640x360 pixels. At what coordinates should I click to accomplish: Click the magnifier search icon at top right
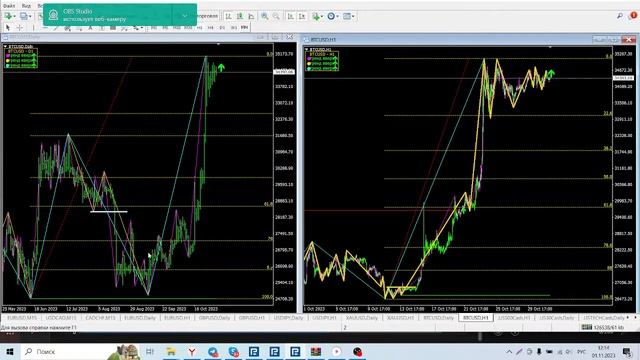(620, 16)
